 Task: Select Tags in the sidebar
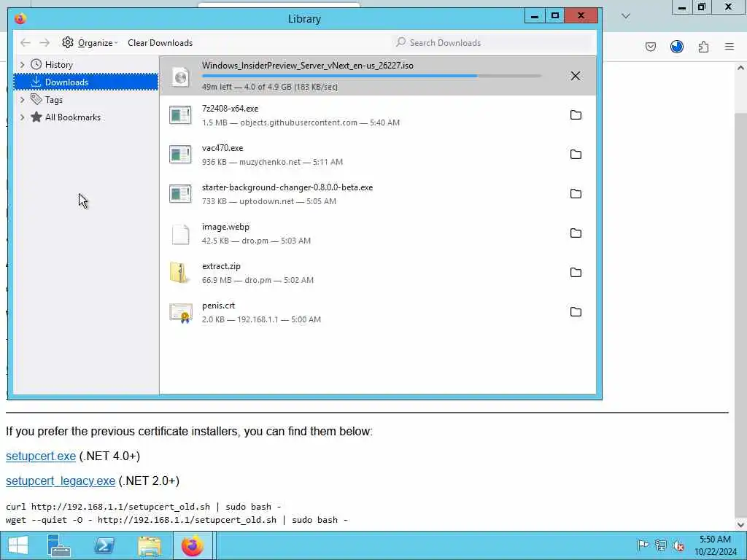[x=54, y=99]
